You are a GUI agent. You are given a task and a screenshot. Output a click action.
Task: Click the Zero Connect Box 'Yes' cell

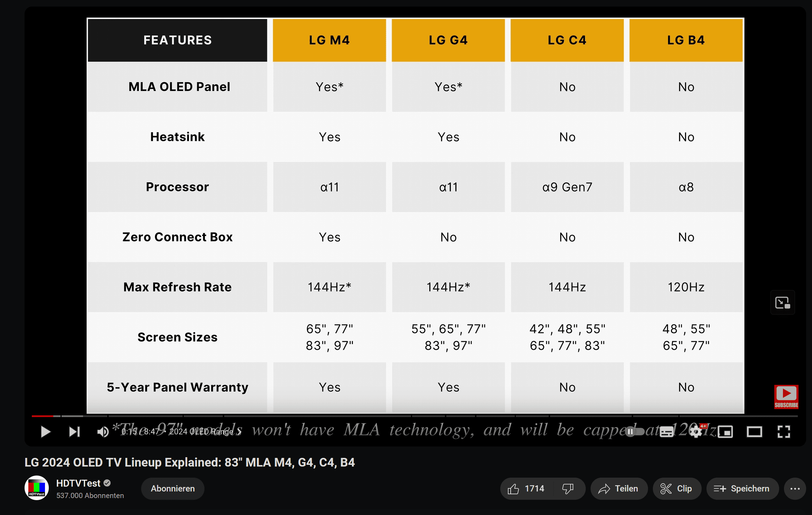[x=329, y=237]
